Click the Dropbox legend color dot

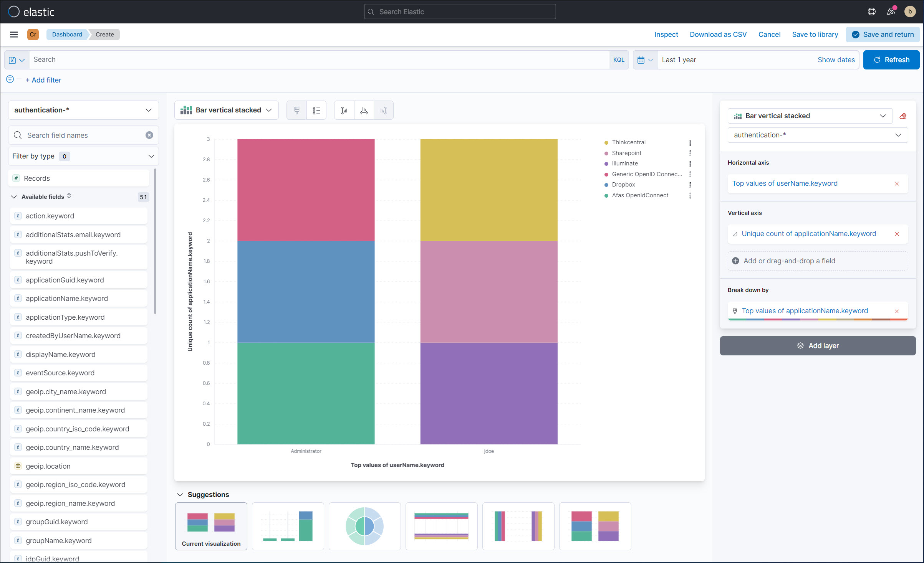606,185
